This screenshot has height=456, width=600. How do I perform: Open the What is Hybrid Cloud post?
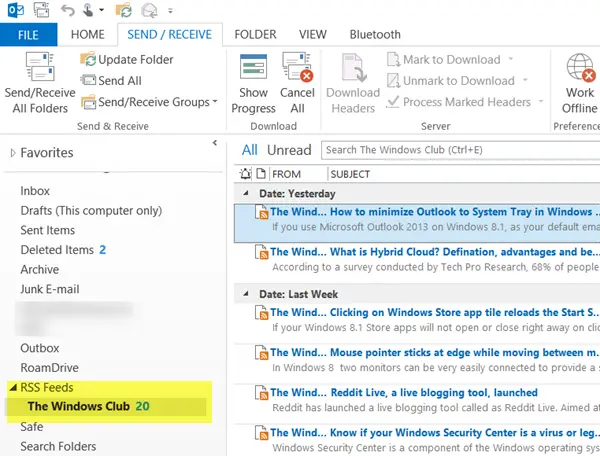417,262
